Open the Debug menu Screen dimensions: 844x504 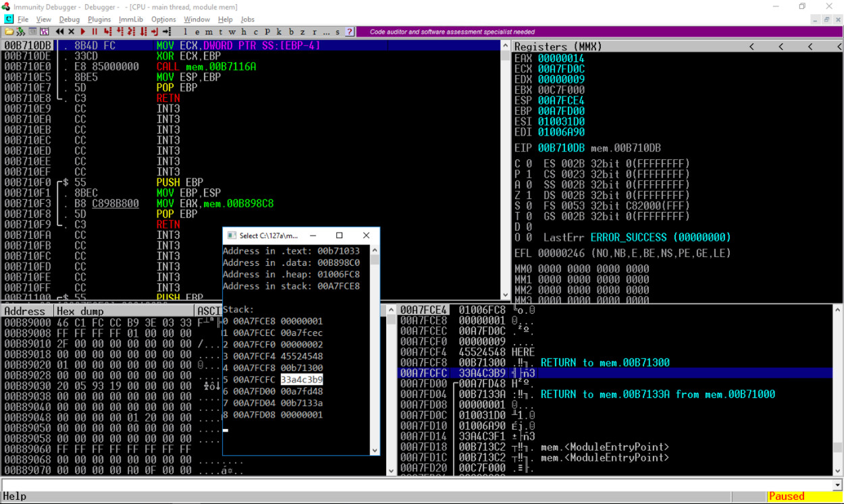[x=69, y=20]
